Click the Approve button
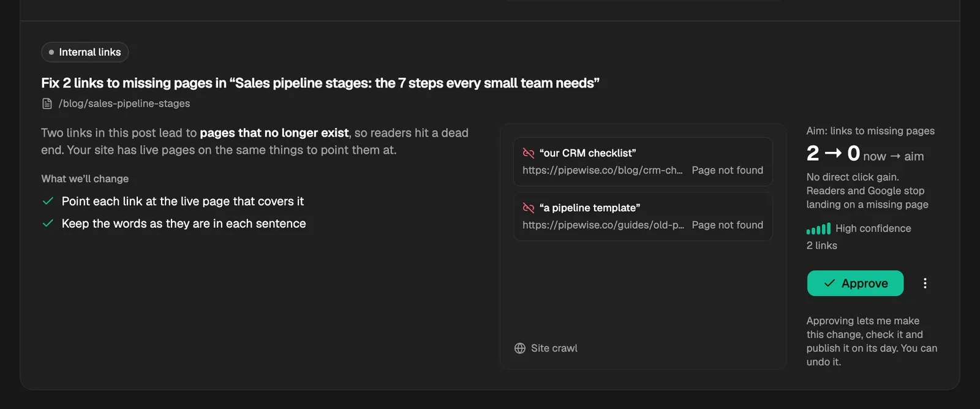Image resolution: width=980 pixels, height=409 pixels. coord(855,283)
